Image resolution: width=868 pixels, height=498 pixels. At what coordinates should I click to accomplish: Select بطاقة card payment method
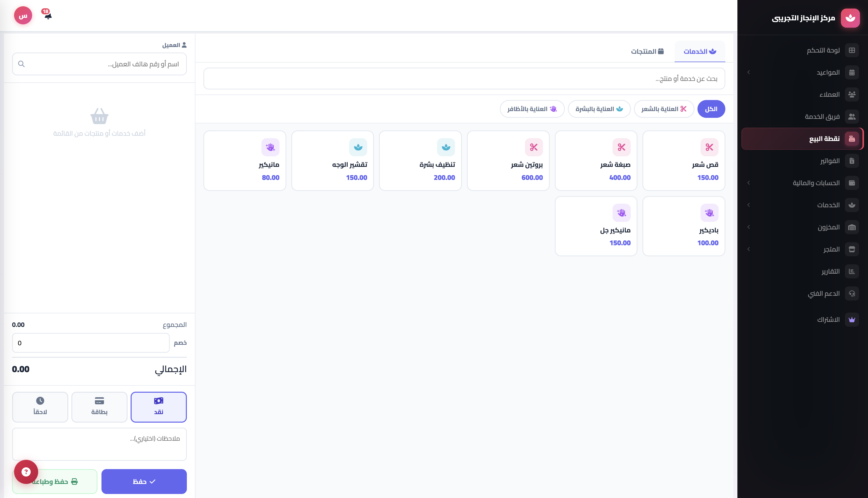(x=99, y=407)
